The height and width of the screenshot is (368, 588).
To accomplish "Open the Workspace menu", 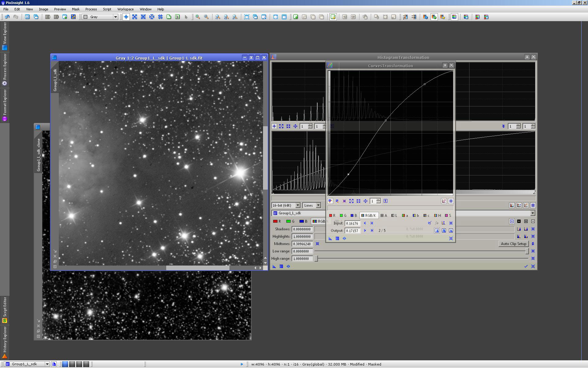I will click(125, 9).
